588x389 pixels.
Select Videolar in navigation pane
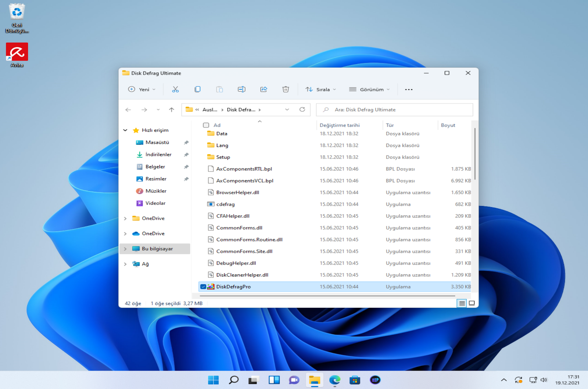[x=155, y=203]
